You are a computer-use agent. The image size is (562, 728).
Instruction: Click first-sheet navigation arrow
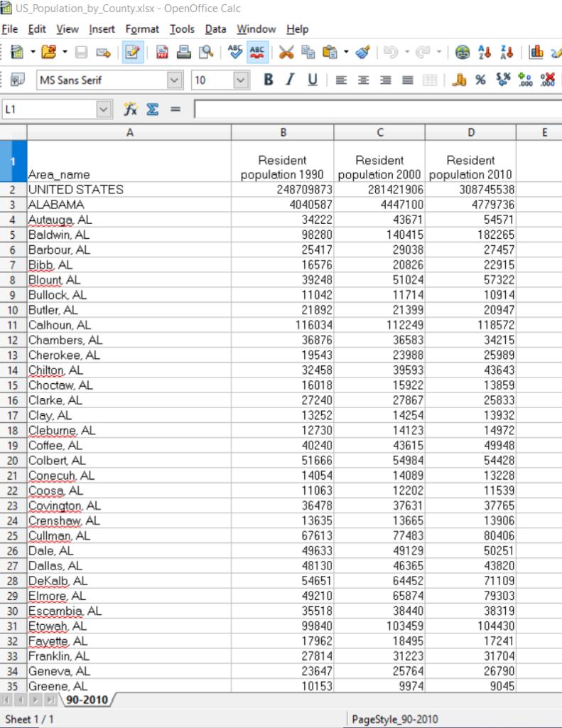tap(6, 700)
